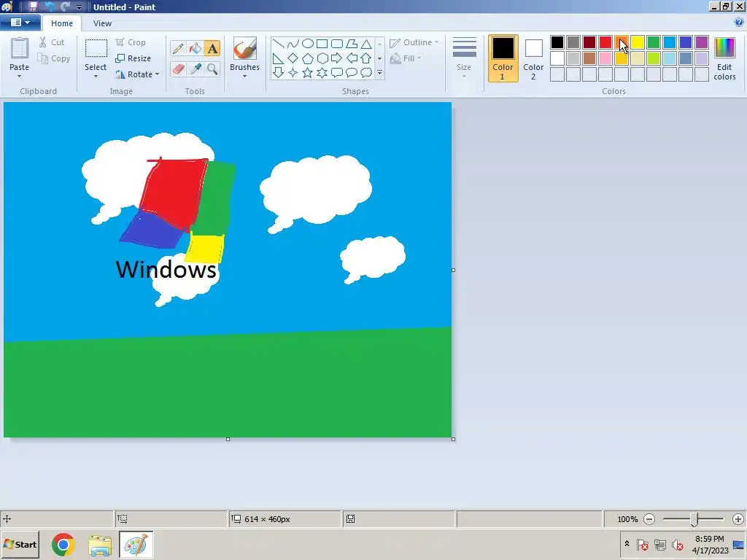
Task: Click the Resize button
Action: [x=133, y=58]
